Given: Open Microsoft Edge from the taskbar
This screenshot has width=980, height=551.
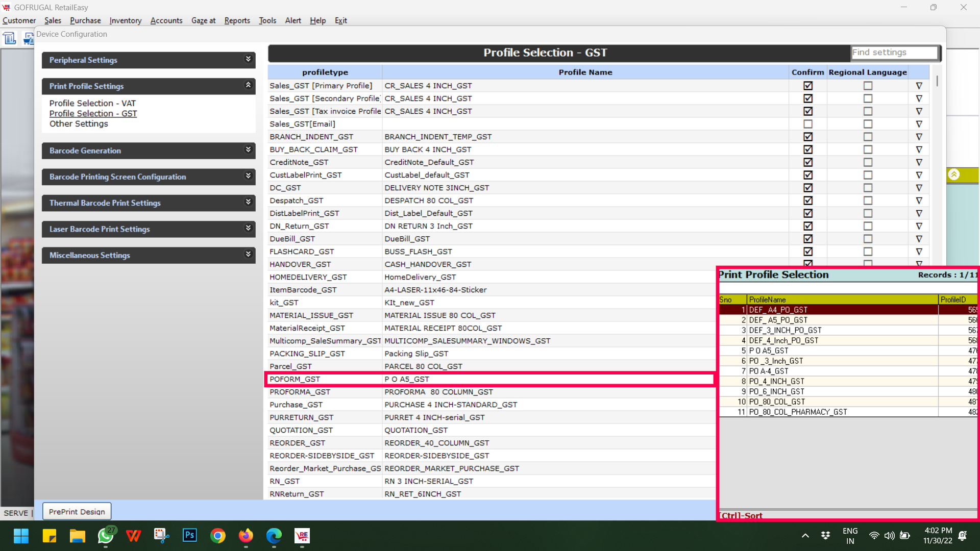Looking at the screenshot, I should click(274, 536).
